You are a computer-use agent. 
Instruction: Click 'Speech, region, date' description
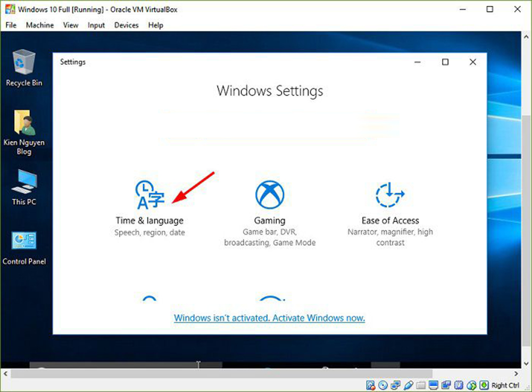pyautogui.click(x=149, y=232)
